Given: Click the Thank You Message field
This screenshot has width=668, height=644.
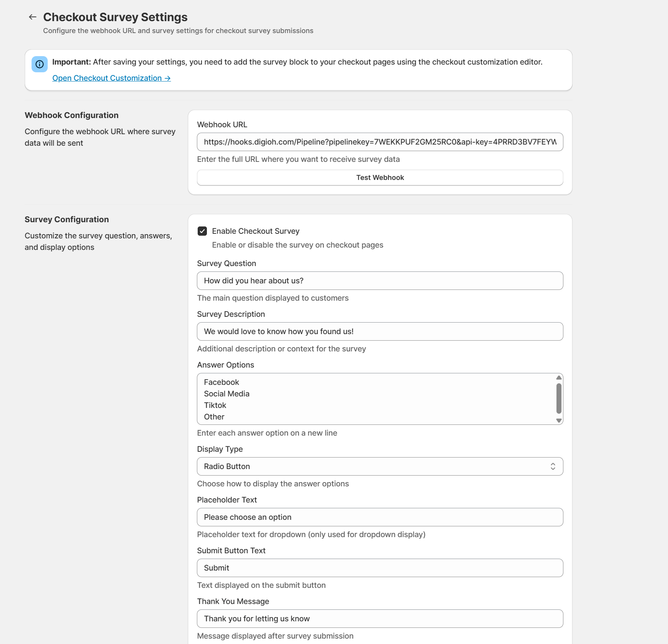Looking at the screenshot, I should click(380, 619).
